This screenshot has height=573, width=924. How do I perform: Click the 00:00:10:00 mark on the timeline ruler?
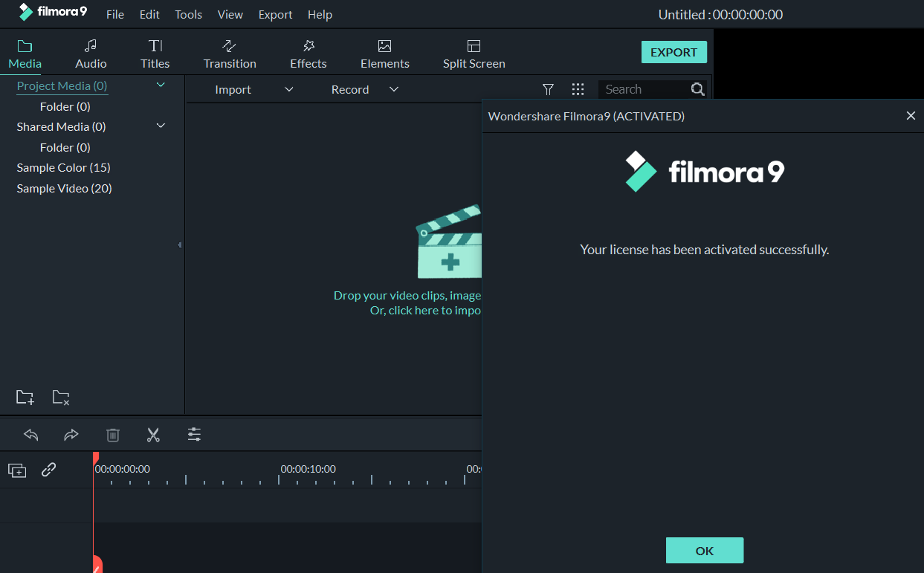coord(308,469)
